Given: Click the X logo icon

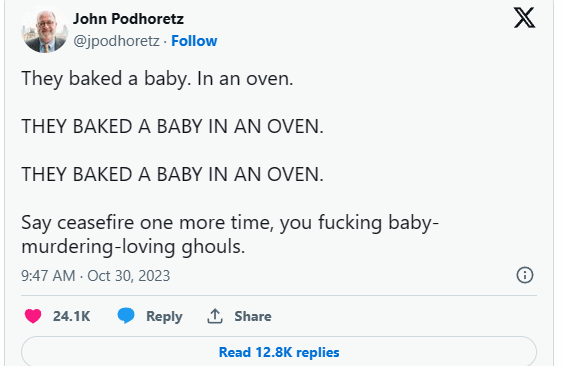Looking at the screenshot, I should click(x=524, y=18).
